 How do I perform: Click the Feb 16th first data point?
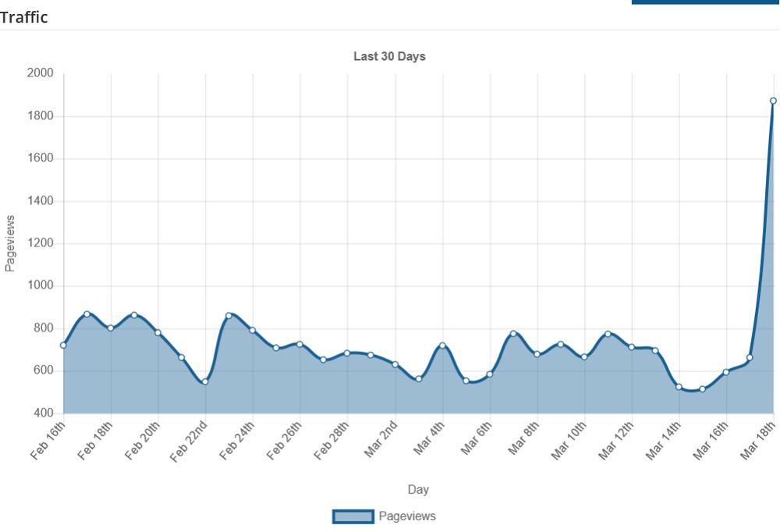pos(63,346)
